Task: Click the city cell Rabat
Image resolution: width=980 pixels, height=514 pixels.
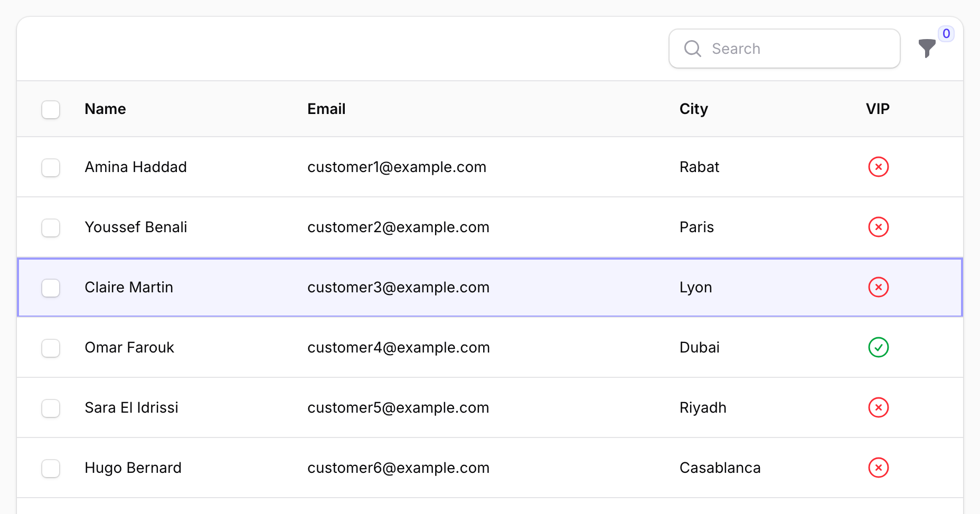Action: pyautogui.click(x=699, y=167)
